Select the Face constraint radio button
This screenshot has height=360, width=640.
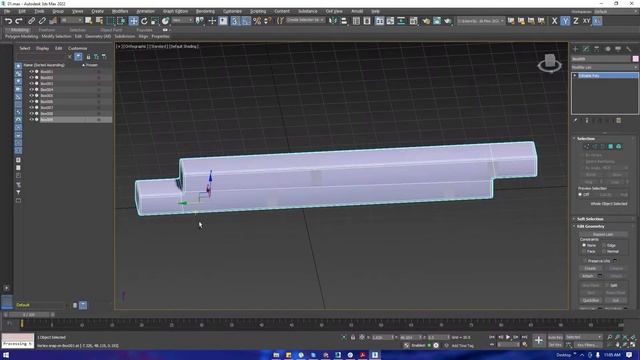[x=584, y=251]
